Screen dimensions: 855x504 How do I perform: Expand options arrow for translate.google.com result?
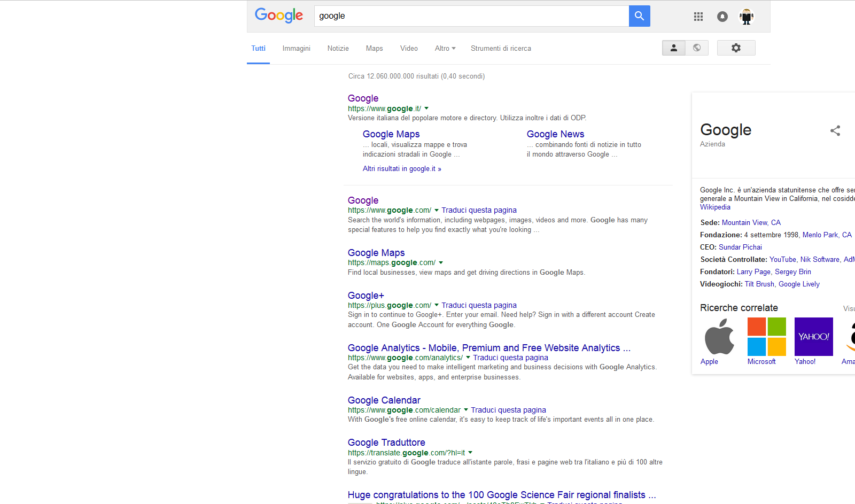[470, 453]
